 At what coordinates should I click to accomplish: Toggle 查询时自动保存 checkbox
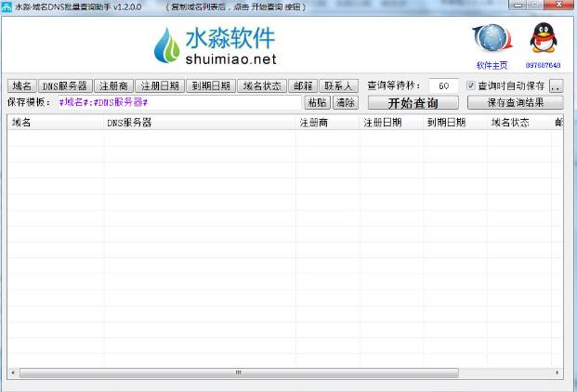(471, 85)
